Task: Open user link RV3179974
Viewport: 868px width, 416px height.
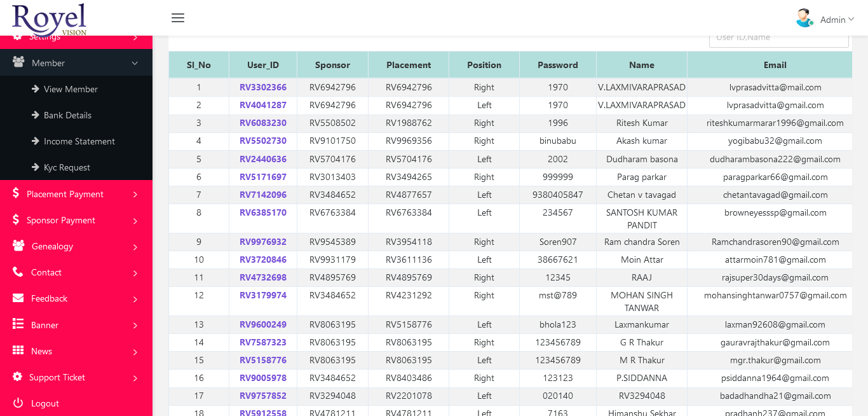Action: (x=263, y=295)
